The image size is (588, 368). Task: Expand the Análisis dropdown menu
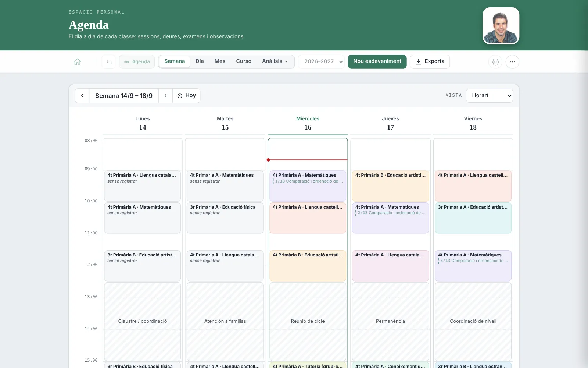(275, 61)
